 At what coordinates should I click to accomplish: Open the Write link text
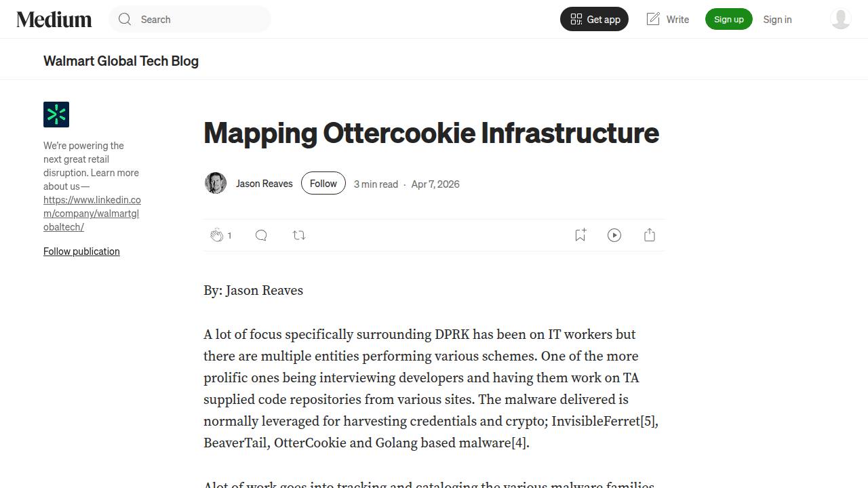point(677,19)
